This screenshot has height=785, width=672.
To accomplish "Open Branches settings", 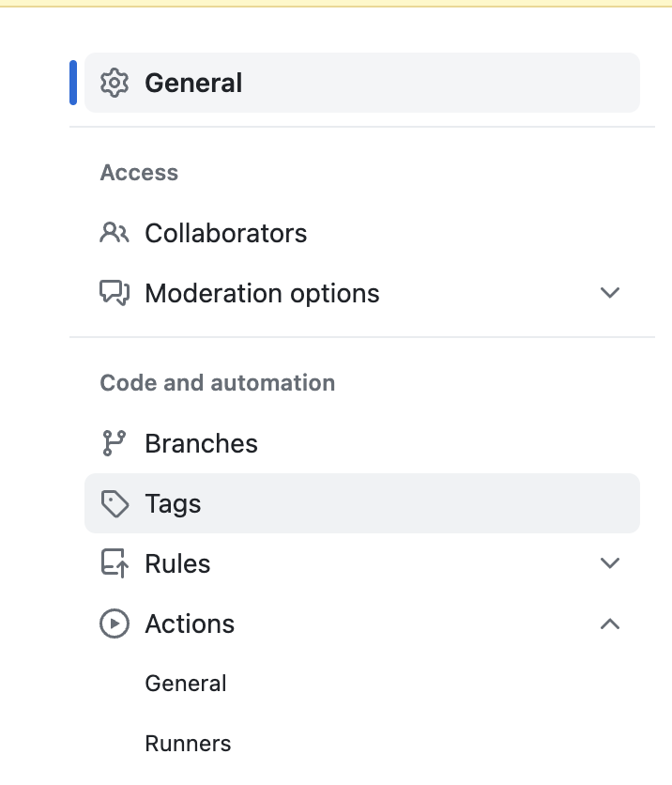I will [201, 443].
